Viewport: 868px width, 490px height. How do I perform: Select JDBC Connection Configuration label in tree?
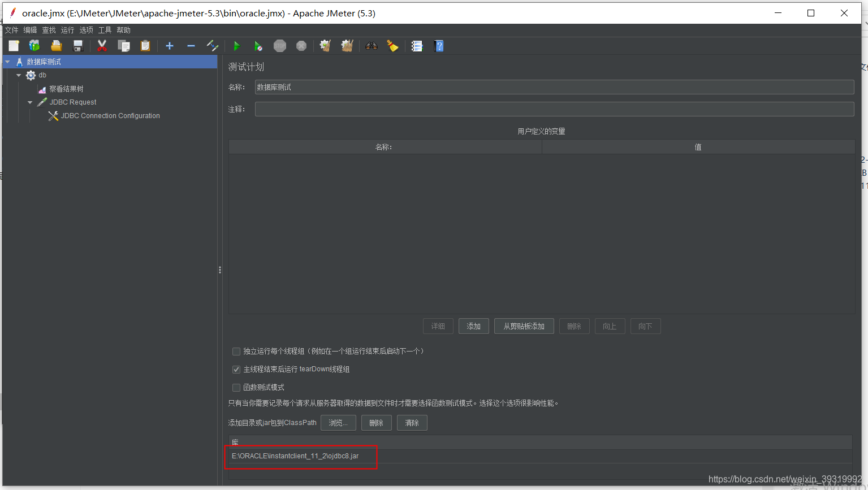click(x=110, y=116)
